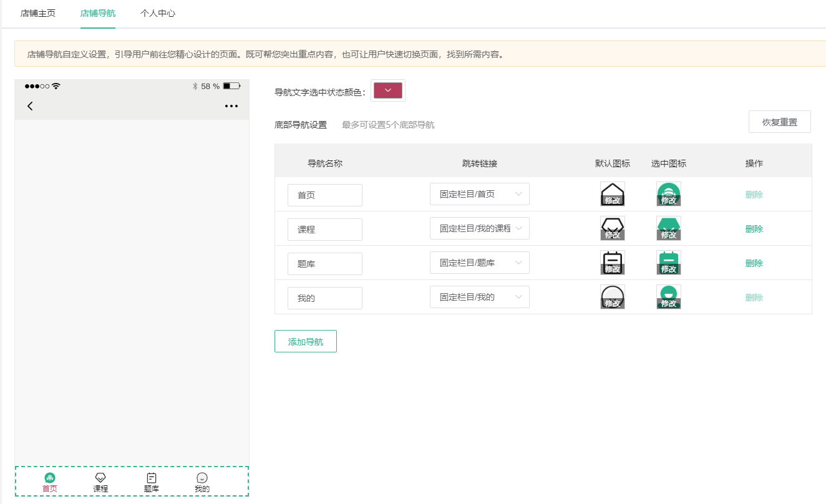The image size is (826, 504).
Task: Click the battery icon in preview status bar
Action: tap(231, 86)
